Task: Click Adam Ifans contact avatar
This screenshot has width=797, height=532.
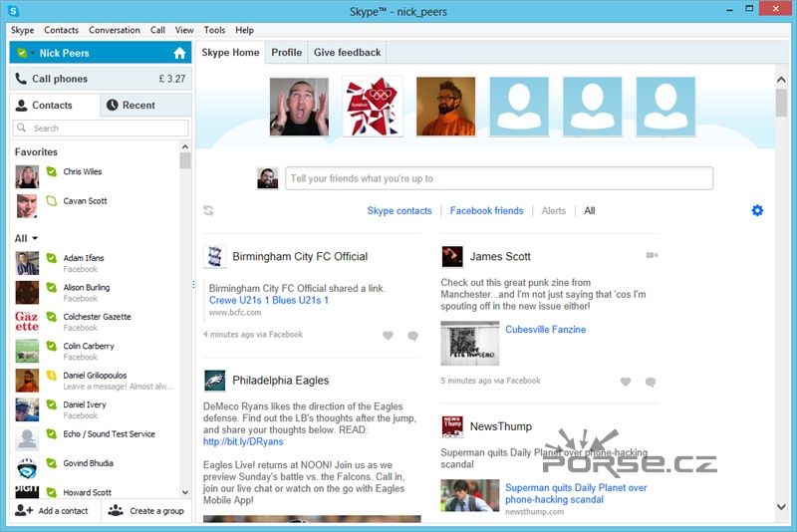Action: [27, 263]
